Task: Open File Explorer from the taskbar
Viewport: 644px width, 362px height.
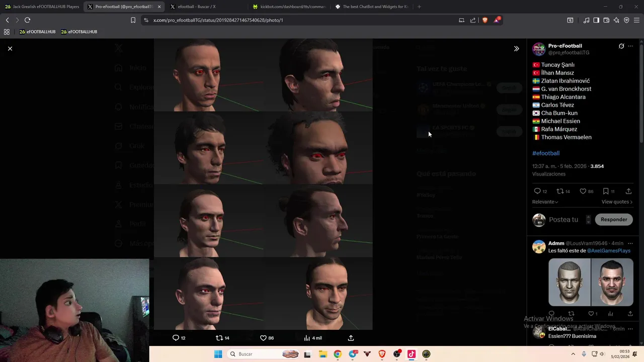Action: (x=323, y=354)
